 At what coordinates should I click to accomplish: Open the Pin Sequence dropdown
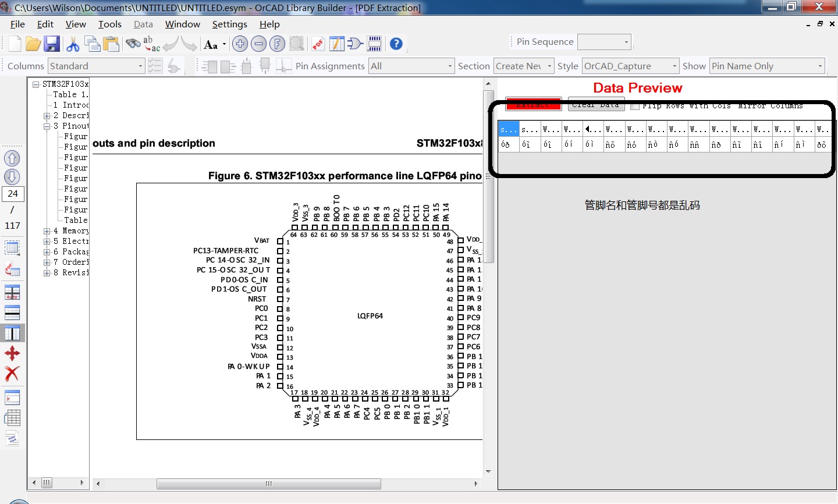(604, 42)
